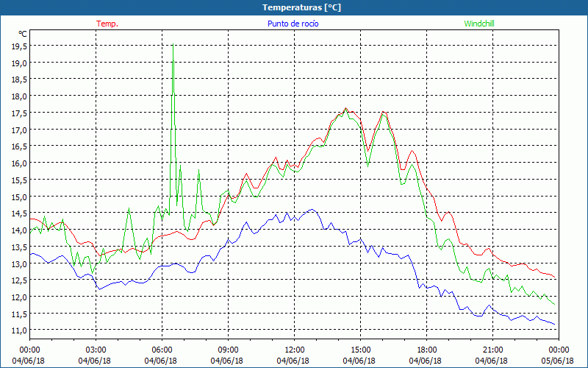Click the 12:00 time label
The image size is (588, 368).
pyautogui.click(x=295, y=350)
